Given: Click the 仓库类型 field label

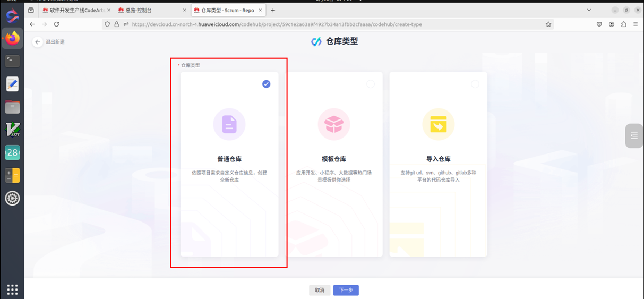Looking at the screenshot, I should tap(190, 65).
